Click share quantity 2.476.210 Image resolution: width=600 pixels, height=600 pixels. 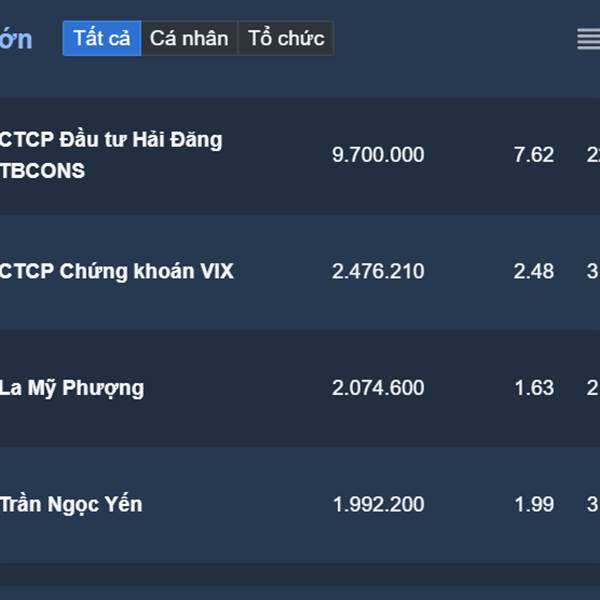click(378, 271)
